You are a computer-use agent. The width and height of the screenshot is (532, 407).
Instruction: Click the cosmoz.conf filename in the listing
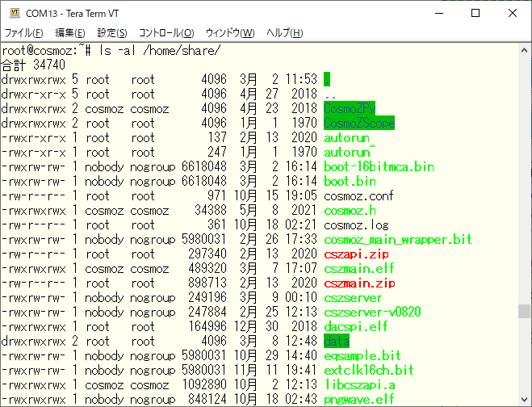click(358, 195)
